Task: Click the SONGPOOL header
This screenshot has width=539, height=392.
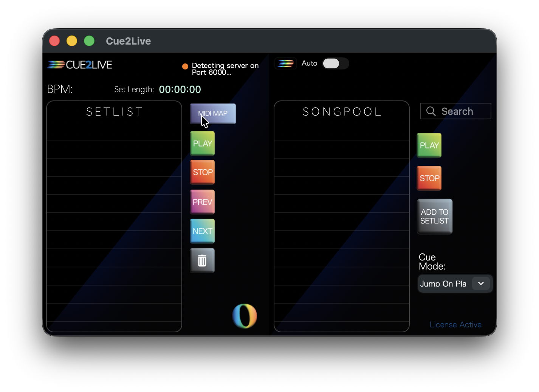Action: (342, 112)
